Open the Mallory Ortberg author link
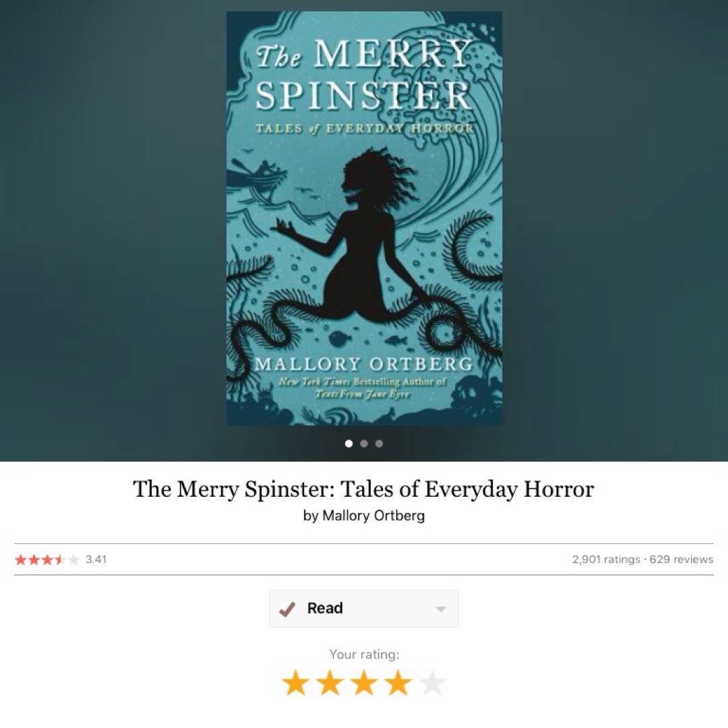The width and height of the screenshot is (728, 728). [373, 516]
